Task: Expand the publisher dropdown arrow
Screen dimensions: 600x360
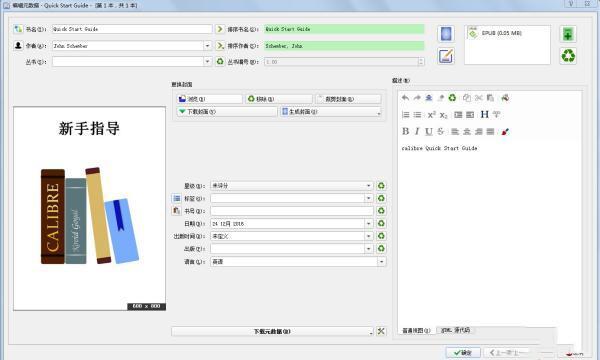Action: tap(368, 249)
